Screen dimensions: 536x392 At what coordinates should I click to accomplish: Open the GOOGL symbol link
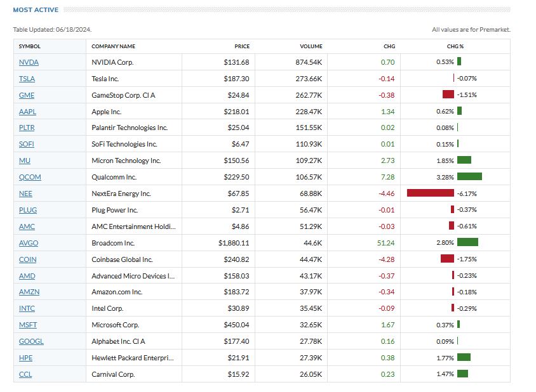pyautogui.click(x=31, y=341)
